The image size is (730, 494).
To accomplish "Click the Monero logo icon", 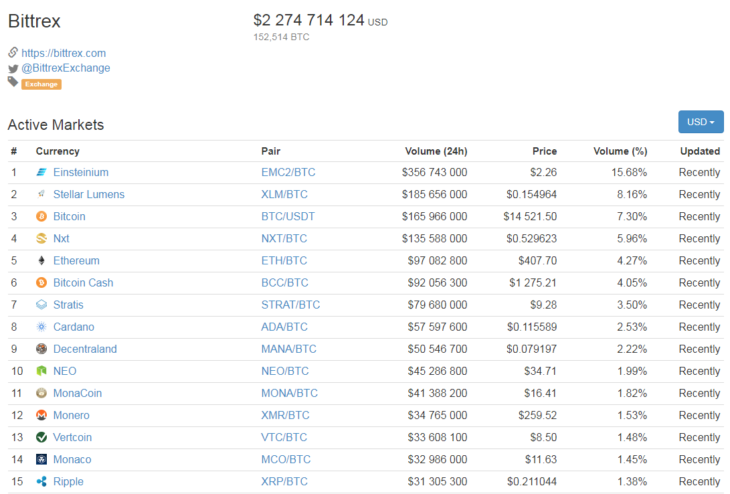I will [41, 415].
